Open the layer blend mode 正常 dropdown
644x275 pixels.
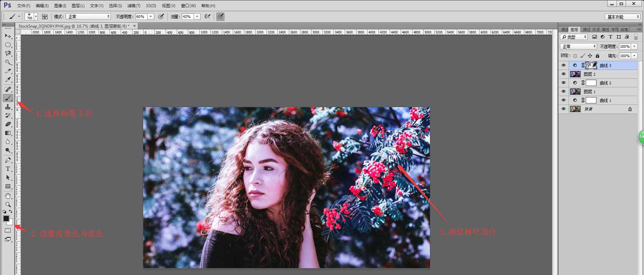pyautogui.click(x=579, y=46)
